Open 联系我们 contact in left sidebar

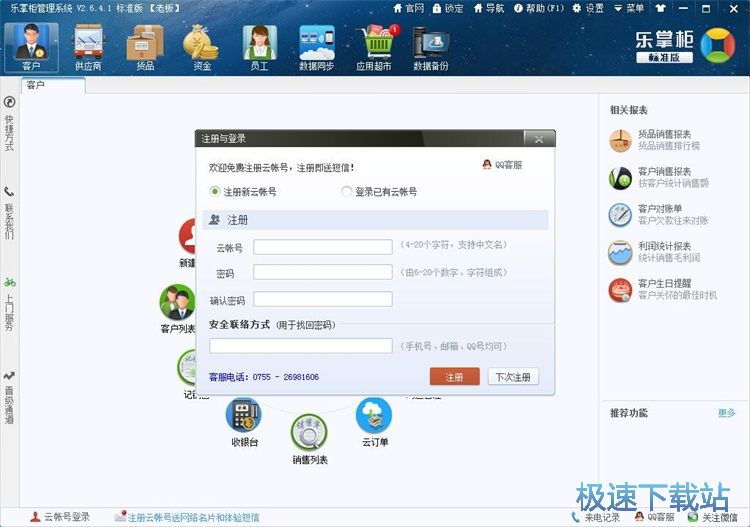[x=9, y=213]
